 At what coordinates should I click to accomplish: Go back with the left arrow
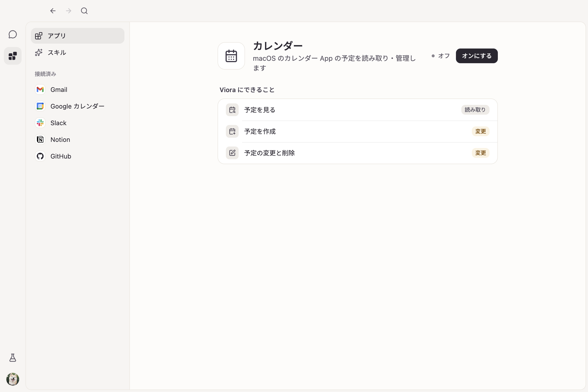point(53,11)
